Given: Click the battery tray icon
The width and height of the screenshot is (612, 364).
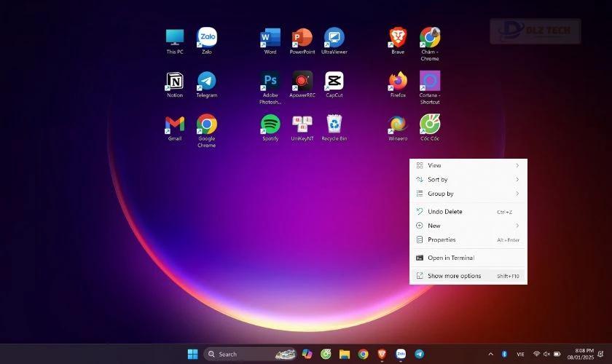Looking at the screenshot, I should point(557,354).
